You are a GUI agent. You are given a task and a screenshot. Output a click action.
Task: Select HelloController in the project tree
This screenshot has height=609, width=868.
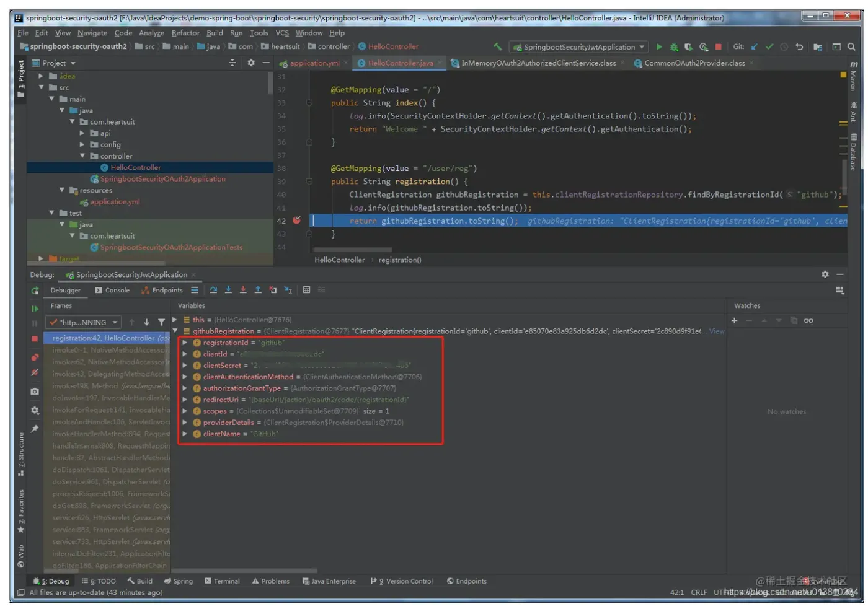point(136,167)
